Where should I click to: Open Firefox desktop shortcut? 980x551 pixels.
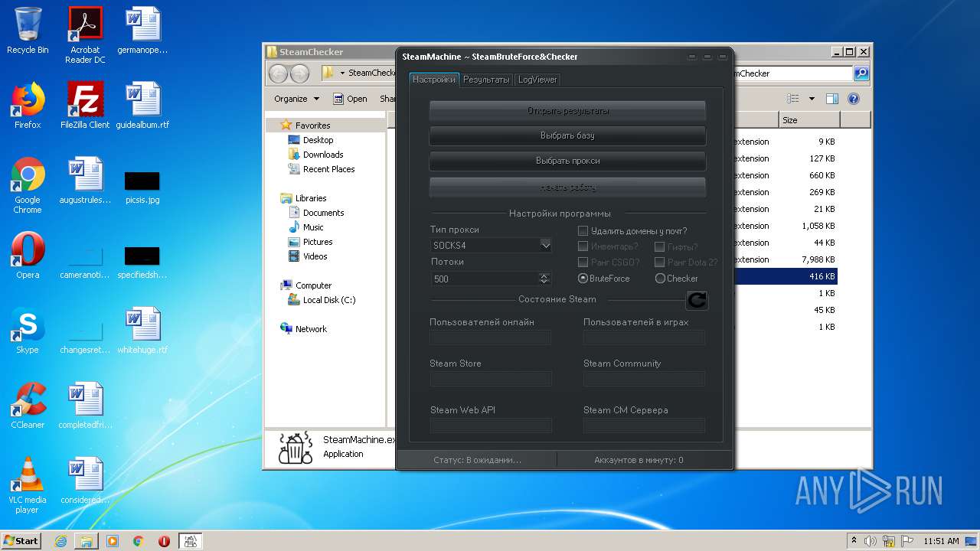click(28, 106)
